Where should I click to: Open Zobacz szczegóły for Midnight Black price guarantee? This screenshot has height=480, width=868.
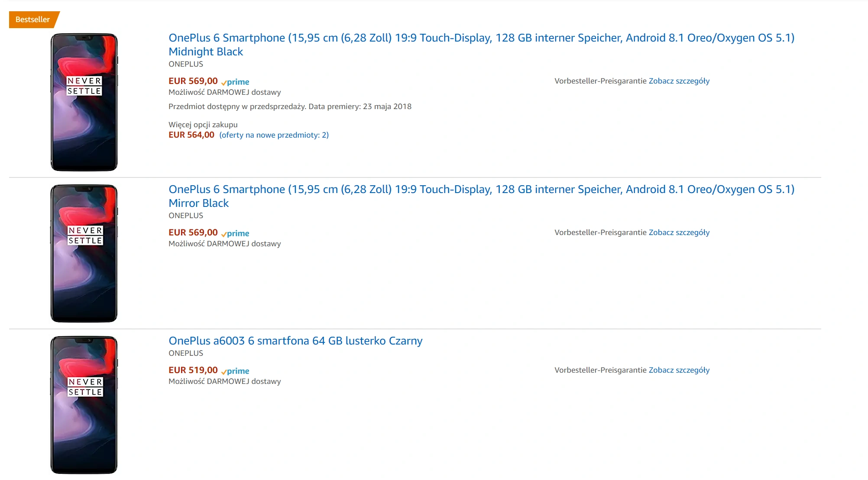(x=679, y=81)
